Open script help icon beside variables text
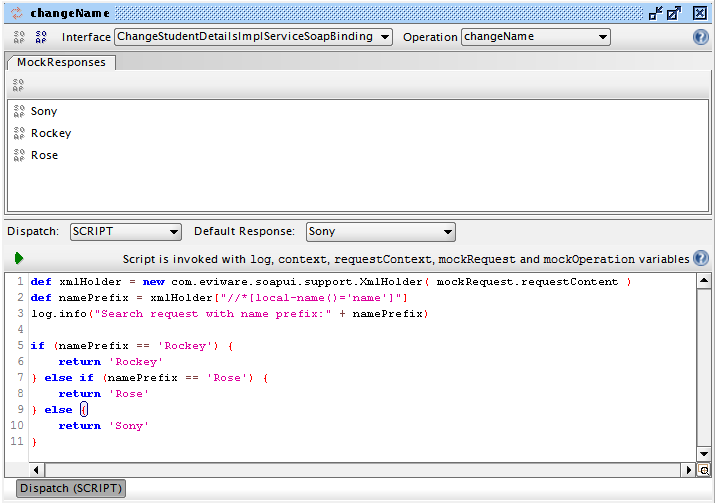The width and height of the screenshot is (715, 503). (700, 258)
